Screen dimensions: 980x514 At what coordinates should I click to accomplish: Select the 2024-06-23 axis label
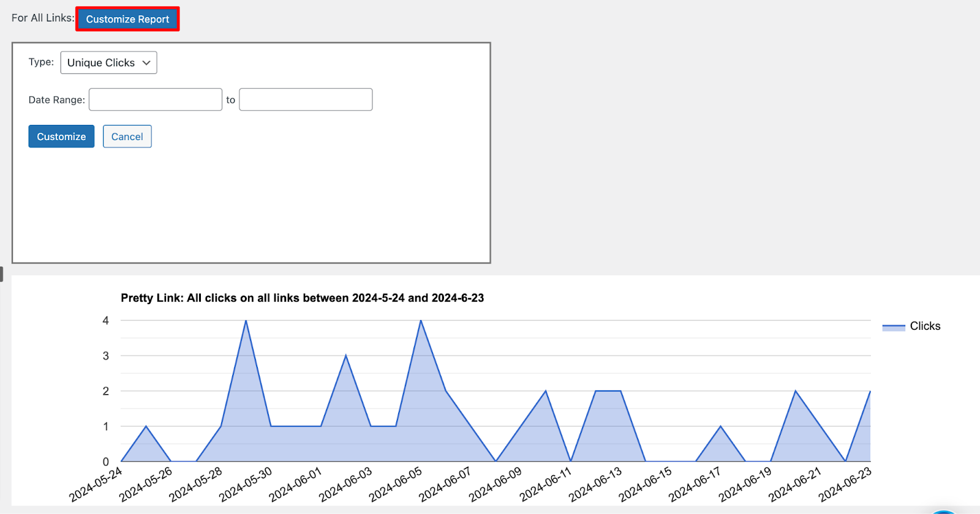coord(845,485)
